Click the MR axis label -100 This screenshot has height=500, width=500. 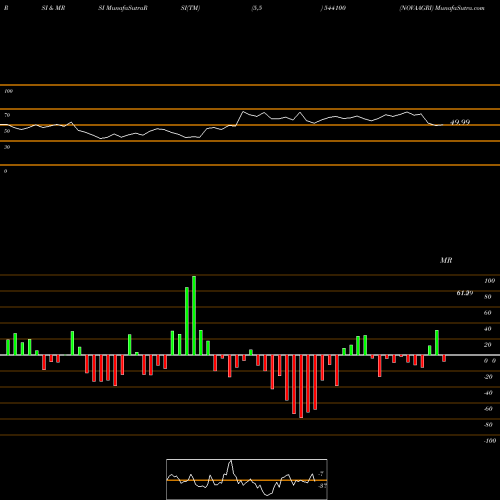coord(490,441)
